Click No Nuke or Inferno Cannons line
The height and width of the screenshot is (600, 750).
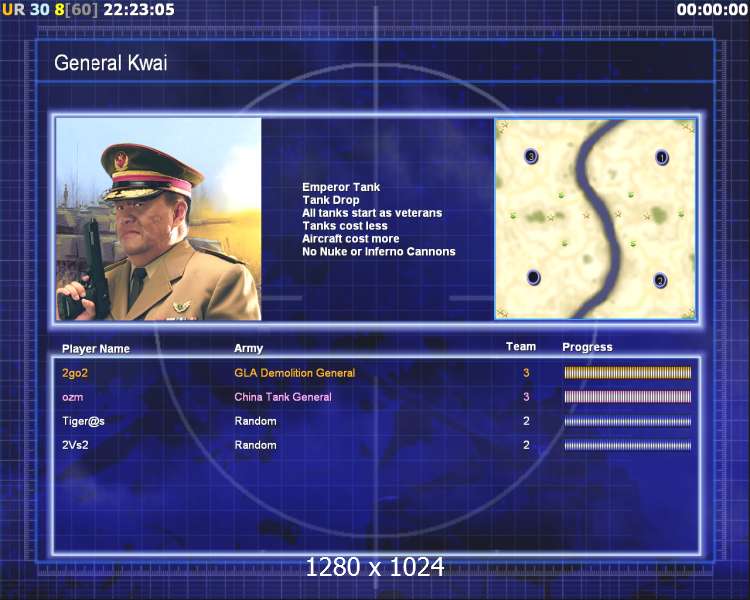(x=379, y=252)
